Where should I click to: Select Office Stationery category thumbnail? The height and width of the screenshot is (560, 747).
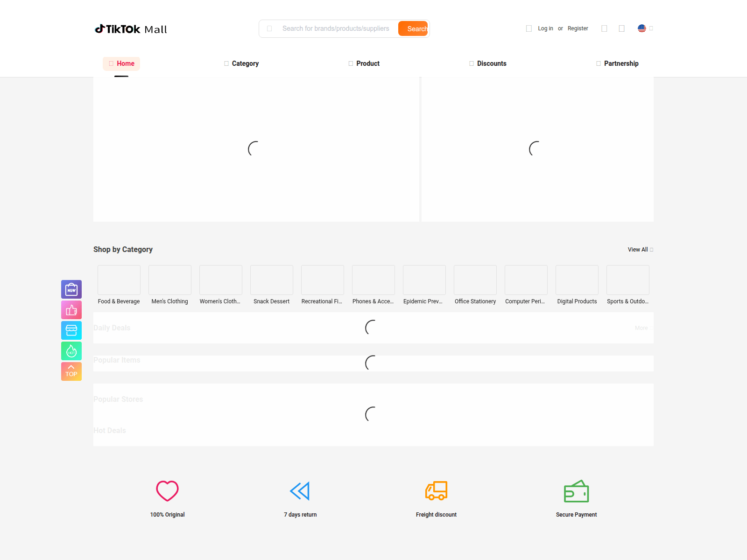click(475, 280)
